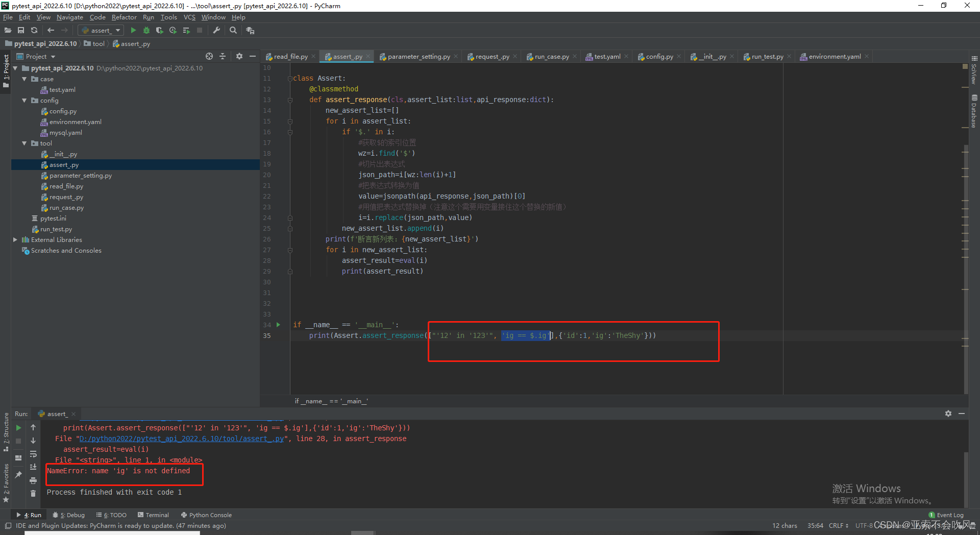Click the cursor position 35:64 indicator
Image resolution: width=980 pixels, height=535 pixels.
(815, 526)
